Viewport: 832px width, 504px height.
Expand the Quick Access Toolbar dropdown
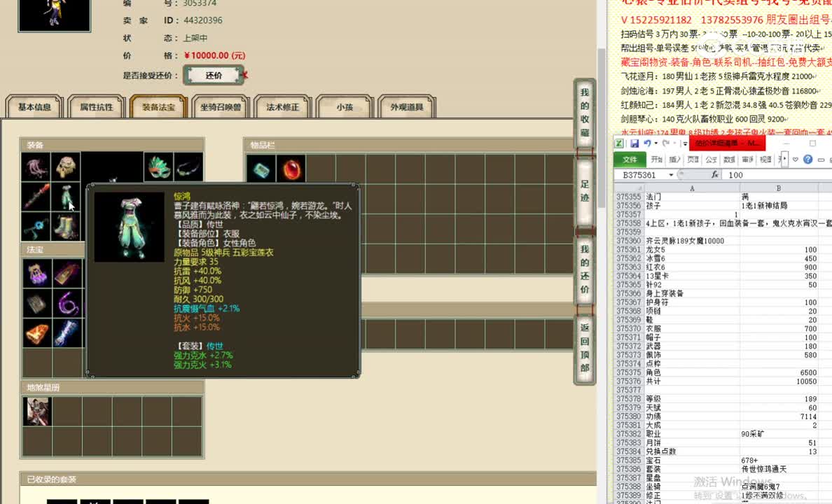tap(684, 143)
